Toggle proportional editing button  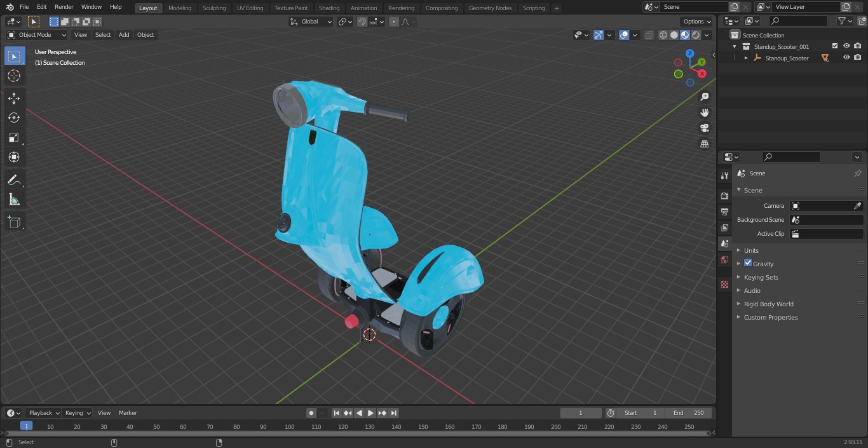coord(394,22)
